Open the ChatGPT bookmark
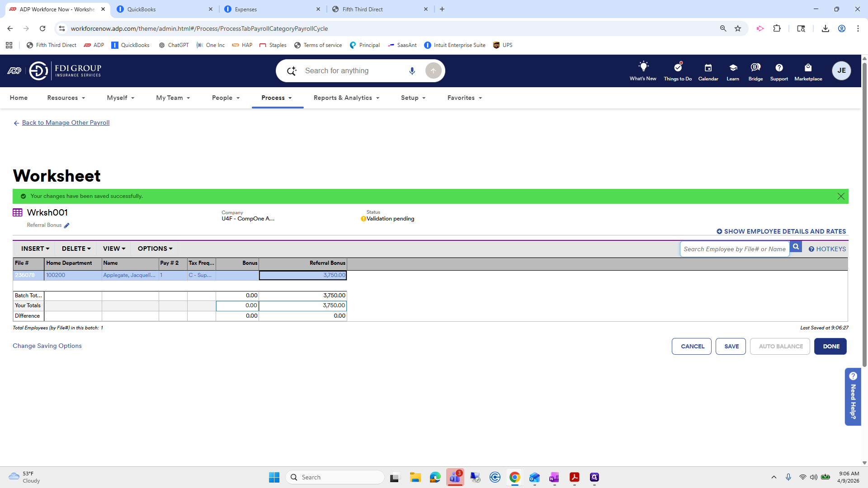This screenshot has height=488, width=868. tap(174, 45)
